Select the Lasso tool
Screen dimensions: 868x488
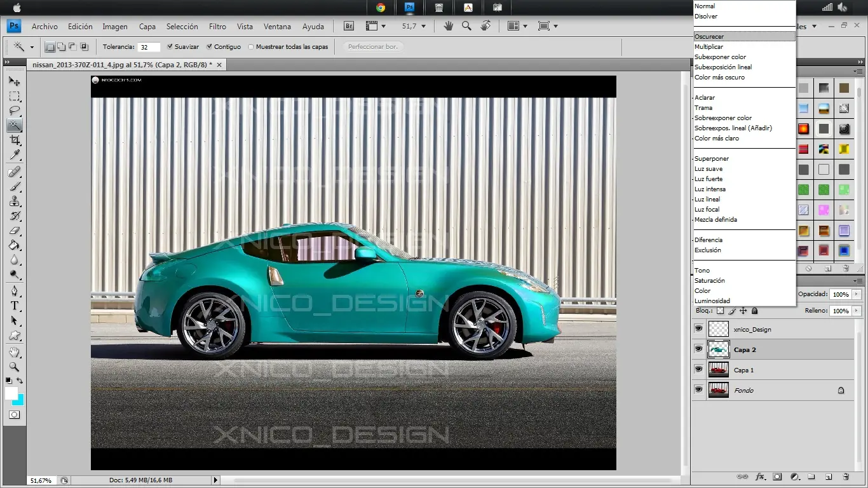point(14,111)
